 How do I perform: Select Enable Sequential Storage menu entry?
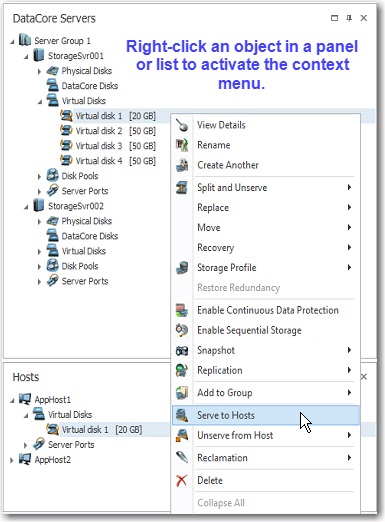266,330
